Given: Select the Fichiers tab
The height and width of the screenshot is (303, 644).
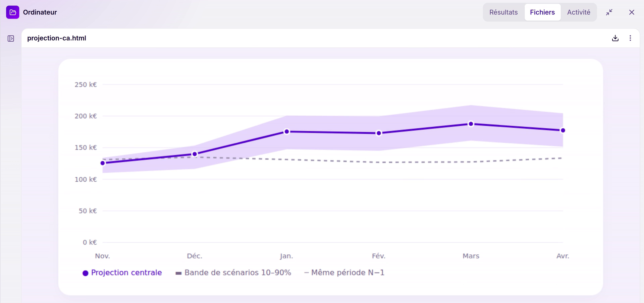Looking at the screenshot, I should coord(542,12).
